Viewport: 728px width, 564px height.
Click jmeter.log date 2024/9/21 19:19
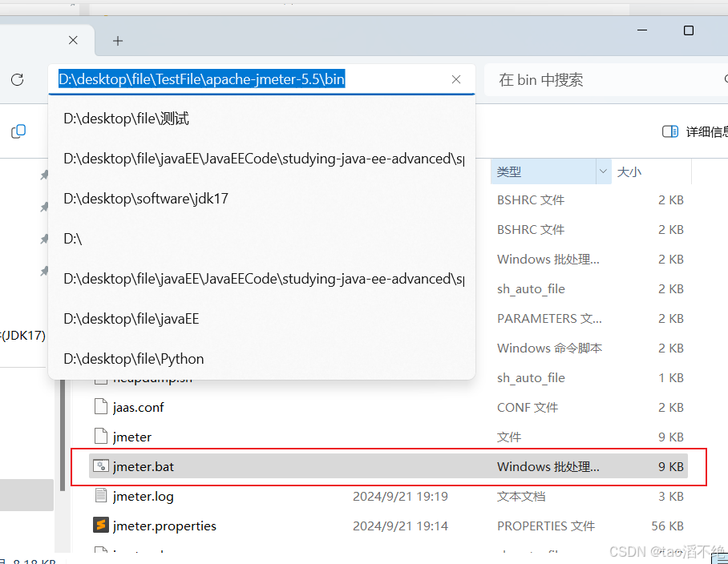(x=400, y=496)
